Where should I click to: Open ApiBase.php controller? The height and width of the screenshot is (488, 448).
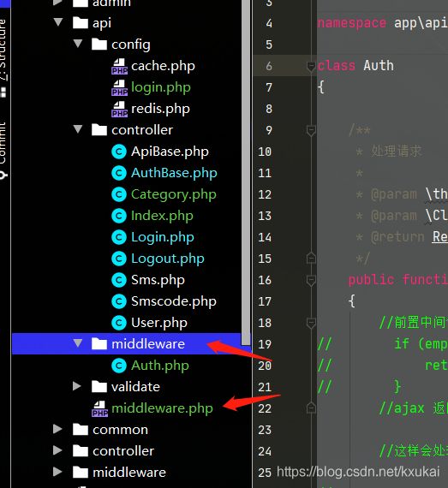click(x=170, y=152)
